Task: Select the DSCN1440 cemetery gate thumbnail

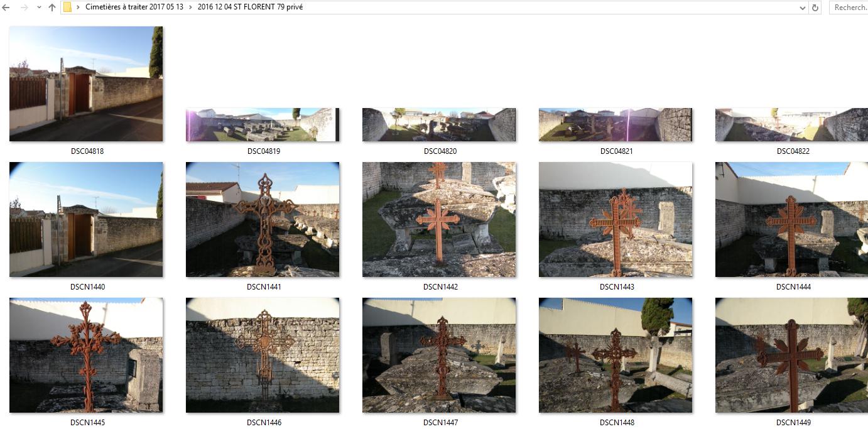Action: [x=86, y=219]
